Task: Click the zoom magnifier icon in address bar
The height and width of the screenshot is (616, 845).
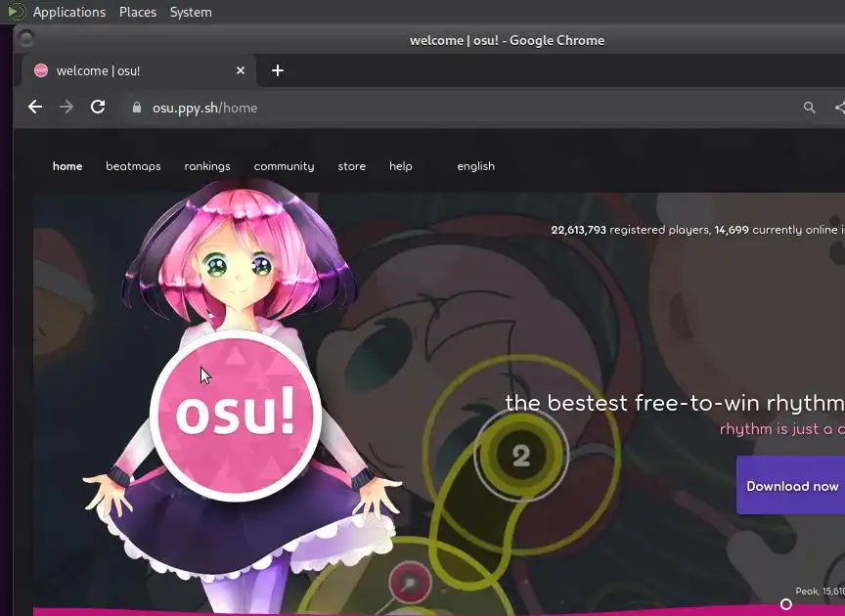Action: point(810,108)
